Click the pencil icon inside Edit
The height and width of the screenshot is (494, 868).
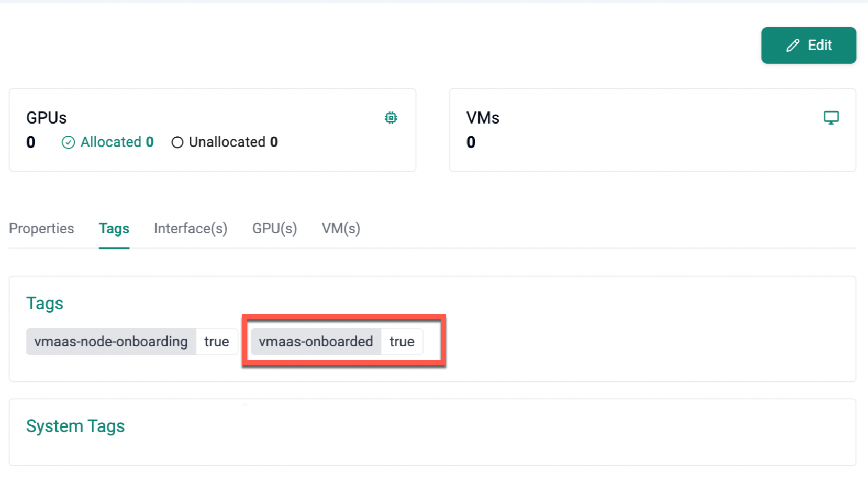point(793,46)
